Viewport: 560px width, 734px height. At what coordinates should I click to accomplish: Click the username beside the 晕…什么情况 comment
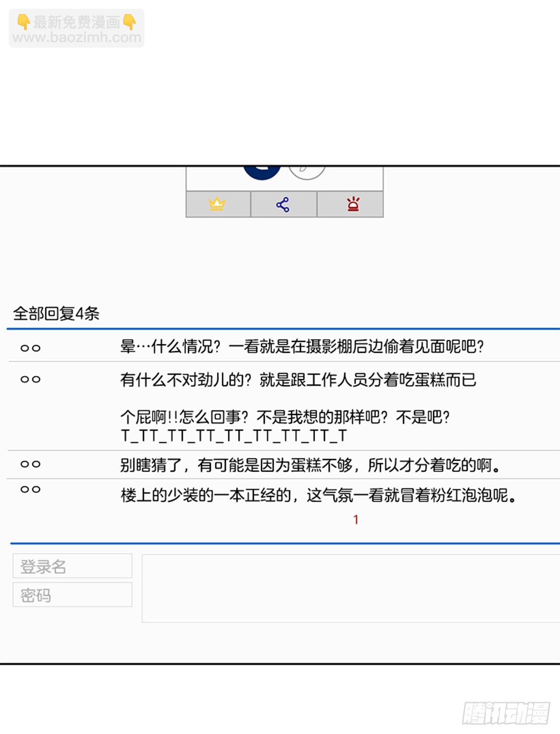[x=31, y=348]
